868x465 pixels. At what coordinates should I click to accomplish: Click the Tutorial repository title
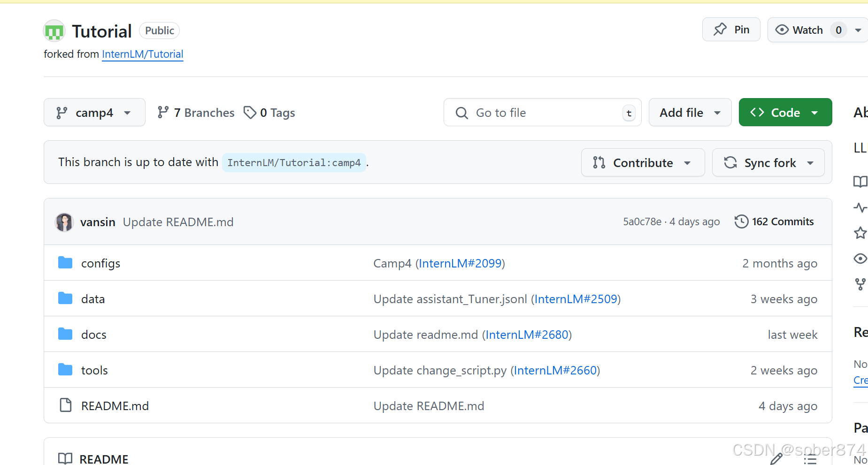[x=102, y=31]
